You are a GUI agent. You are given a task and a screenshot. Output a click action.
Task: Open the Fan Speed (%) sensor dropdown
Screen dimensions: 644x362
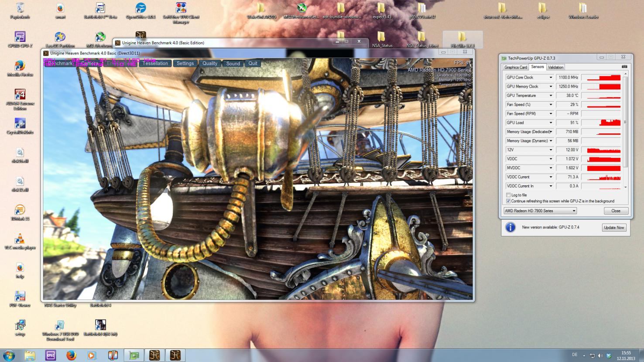click(551, 105)
